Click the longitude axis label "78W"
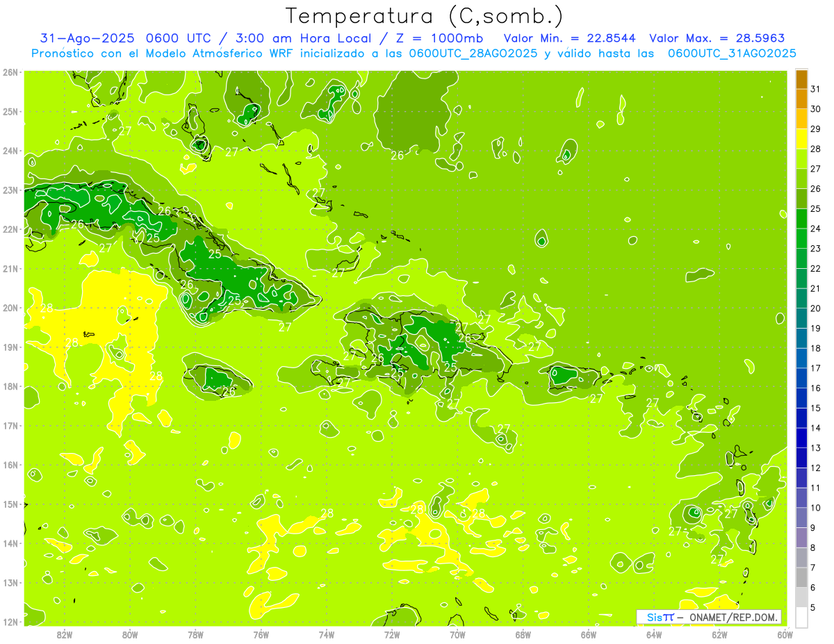The width and height of the screenshot is (834, 644). (x=195, y=634)
